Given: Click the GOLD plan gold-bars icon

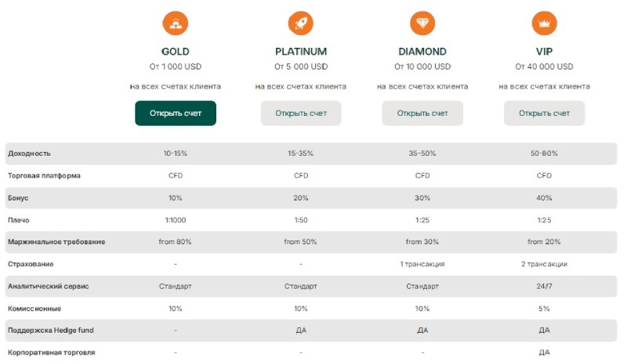Looking at the screenshot, I should click(176, 23).
